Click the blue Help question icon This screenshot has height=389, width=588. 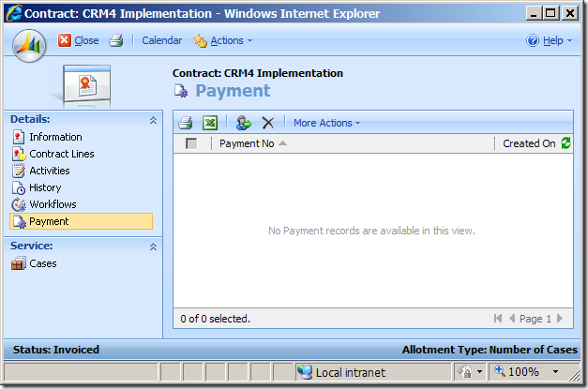pos(533,40)
